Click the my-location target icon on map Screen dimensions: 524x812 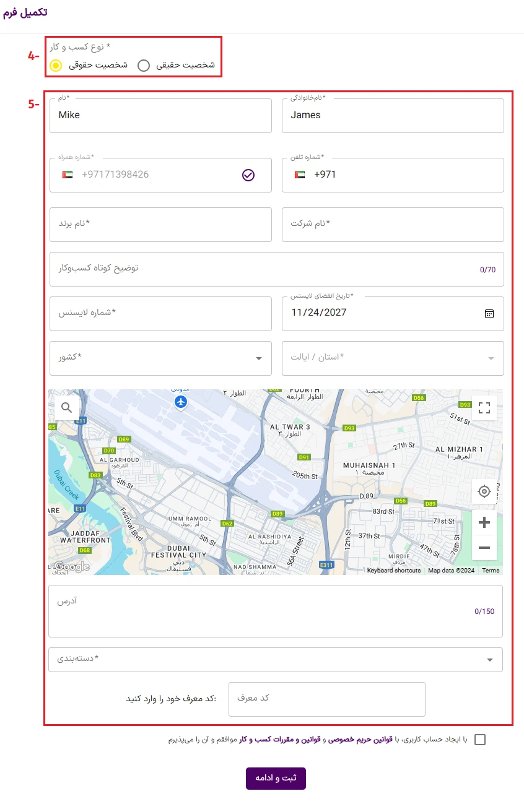pos(484,491)
